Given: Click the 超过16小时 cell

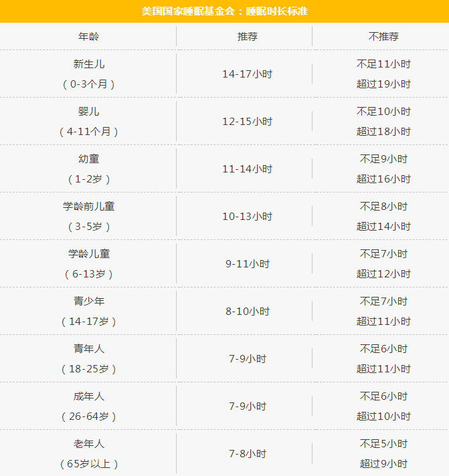Looking at the screenshot, I should (383, 179).
